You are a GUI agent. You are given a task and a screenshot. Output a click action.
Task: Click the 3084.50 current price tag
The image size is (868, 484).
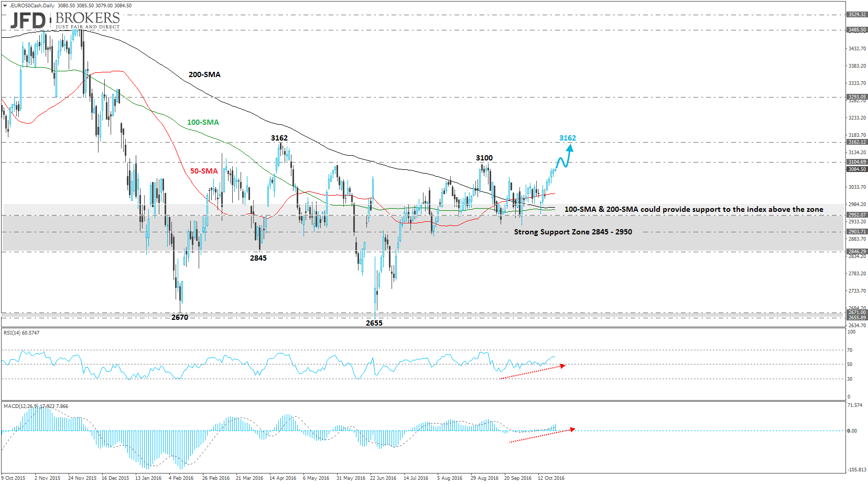pos(857,169)
